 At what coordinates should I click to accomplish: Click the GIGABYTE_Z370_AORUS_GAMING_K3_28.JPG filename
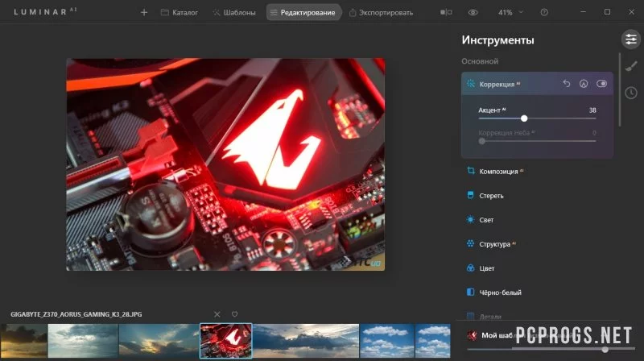[x=76, y=314]
